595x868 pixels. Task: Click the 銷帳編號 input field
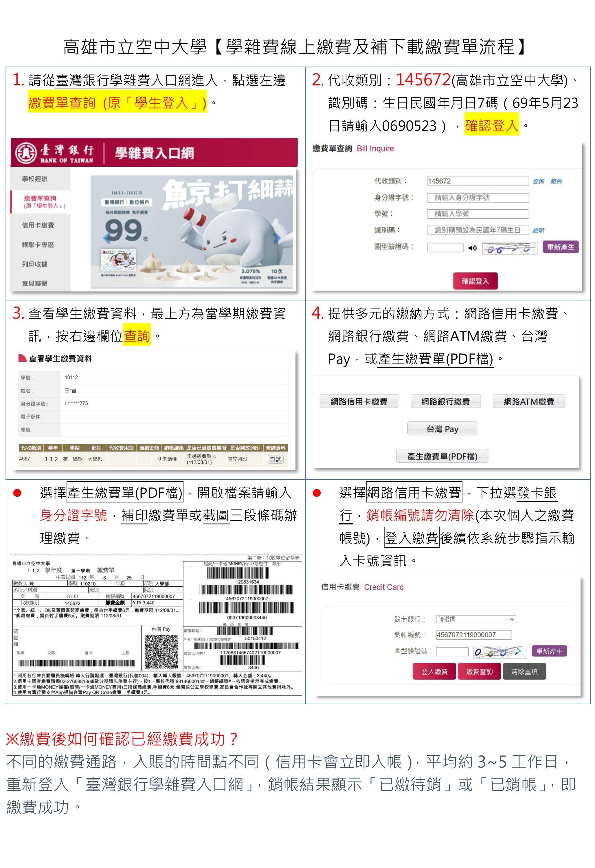coord(474,635)
